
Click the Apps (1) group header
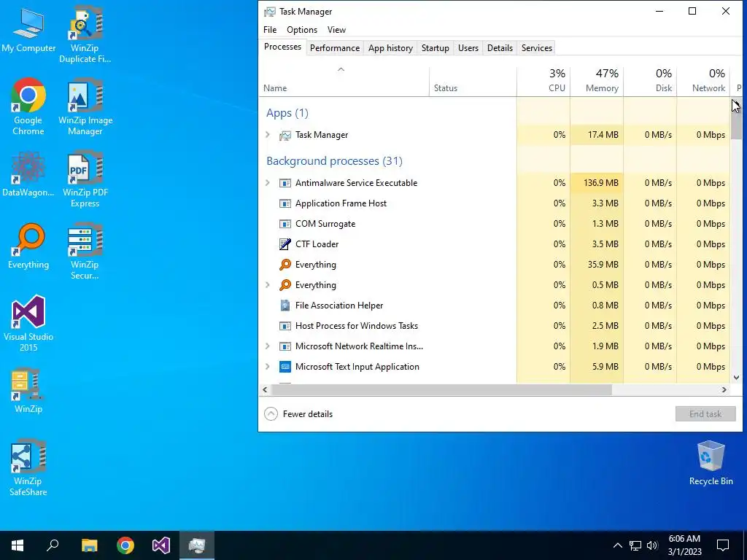click(287, 113)
